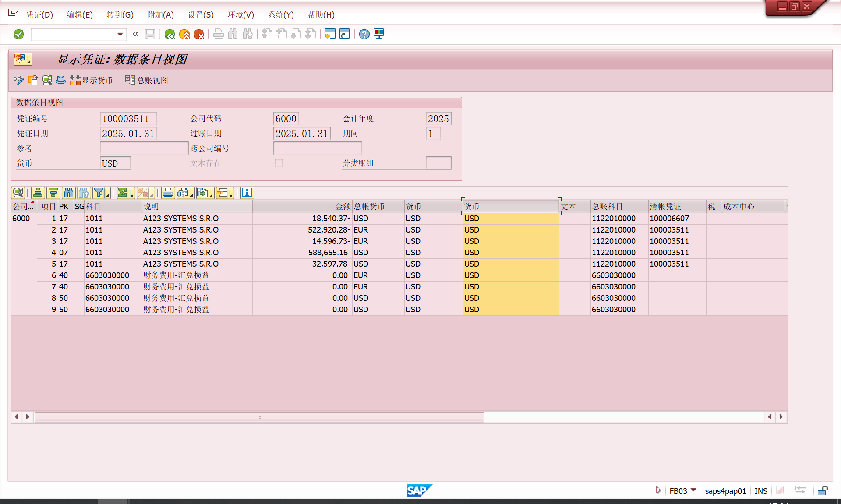Select clearing document 100006607 cell
Screen dimensions: 841x504
(x=677, y=218)
